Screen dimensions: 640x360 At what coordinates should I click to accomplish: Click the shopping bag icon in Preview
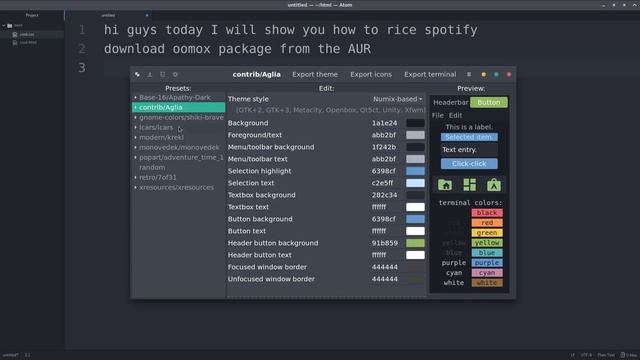coord(494,185)
